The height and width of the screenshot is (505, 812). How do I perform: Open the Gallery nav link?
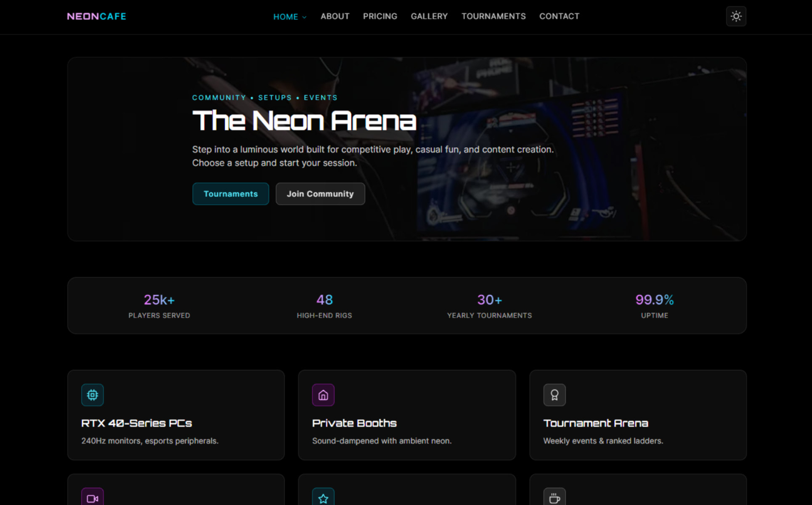tap(429, 16)
